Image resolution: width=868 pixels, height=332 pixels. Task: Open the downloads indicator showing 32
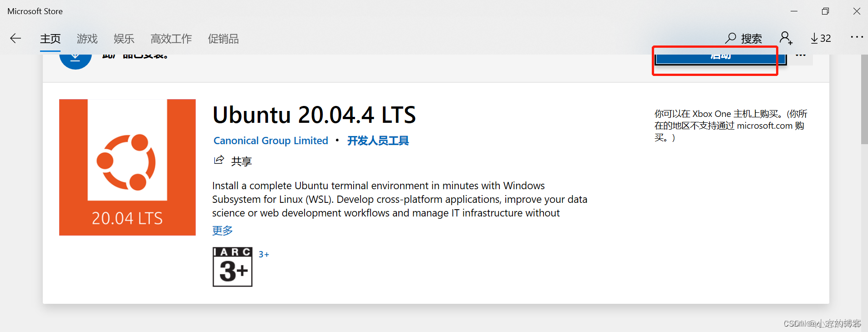point(821,38)
